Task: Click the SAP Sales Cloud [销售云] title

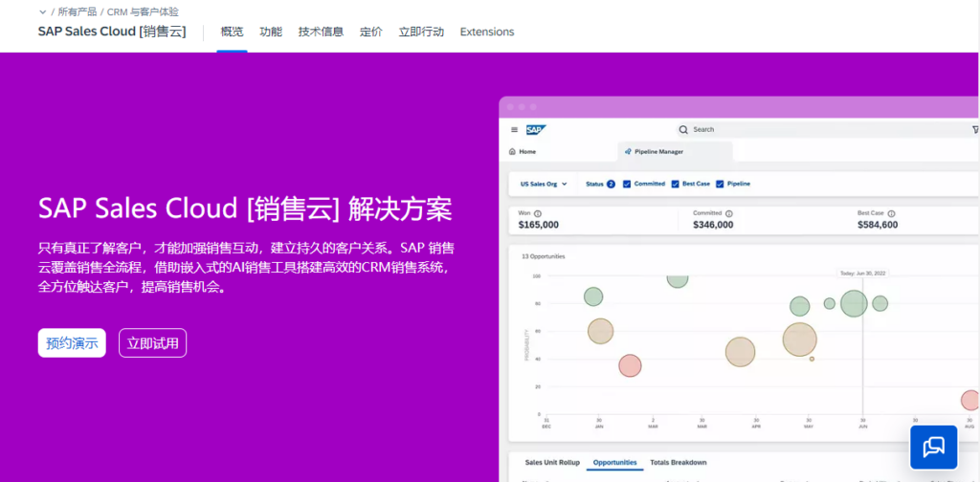Action: tap(112, 32)
